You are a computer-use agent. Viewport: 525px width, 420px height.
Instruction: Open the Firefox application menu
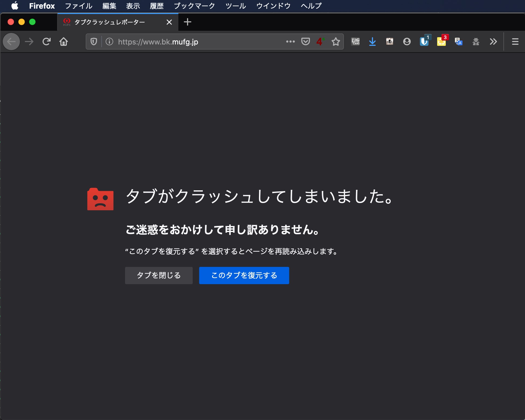[42, 6]
